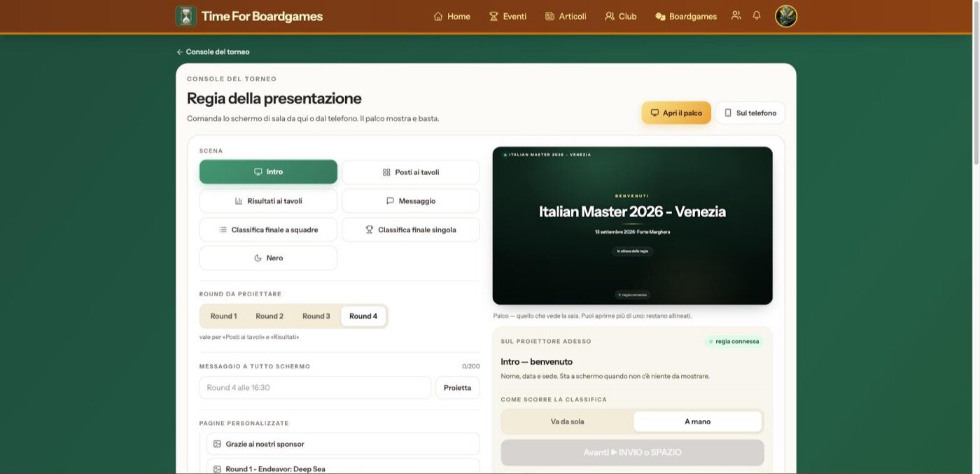Open the notifications bell

click(x=757, y=15)
